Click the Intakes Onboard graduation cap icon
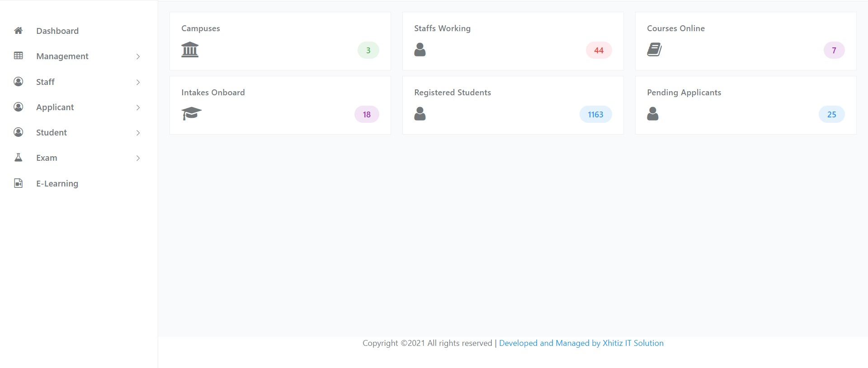 pos(191,114)
